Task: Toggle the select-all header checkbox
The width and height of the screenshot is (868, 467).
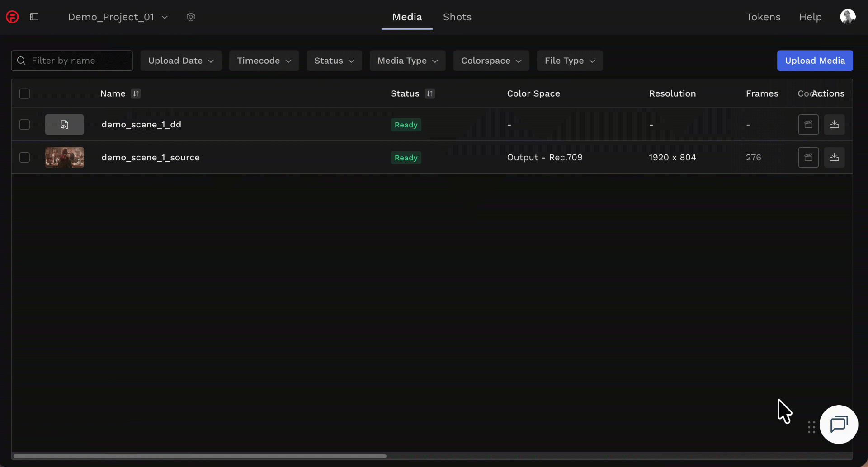Action: tap(24, 93)
